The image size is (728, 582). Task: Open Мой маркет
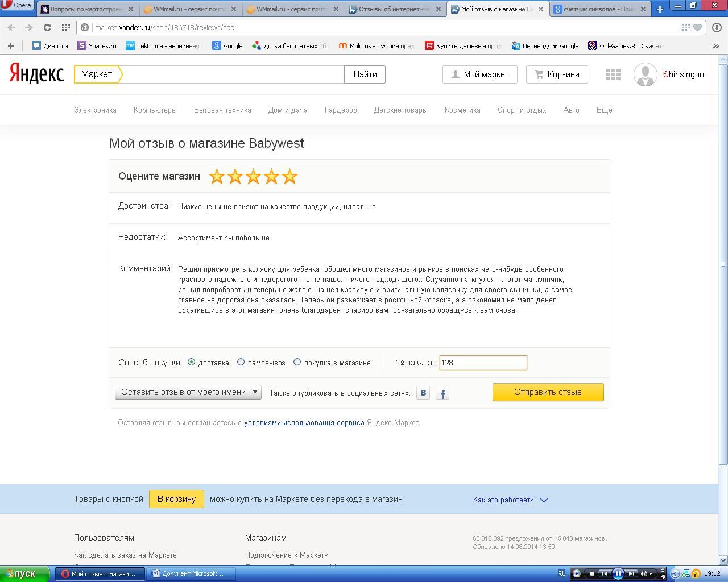pos(479,74)
